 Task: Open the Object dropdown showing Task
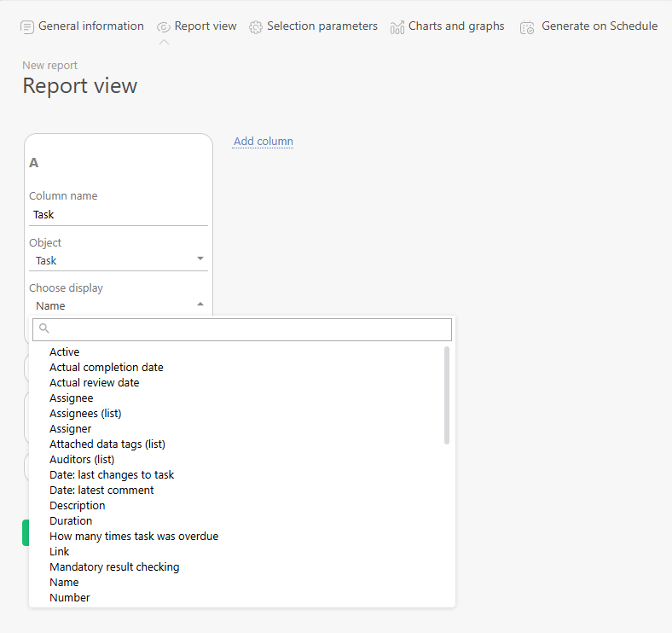(118, 260)
